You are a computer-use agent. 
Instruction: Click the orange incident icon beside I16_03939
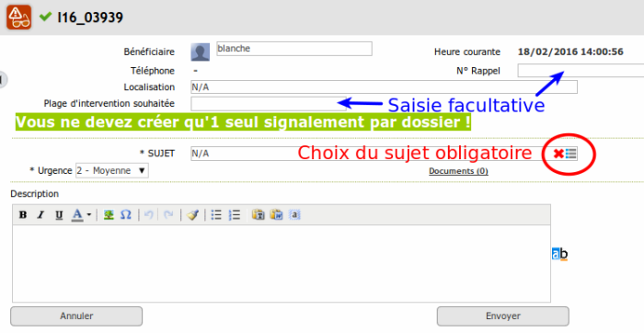(19, 17)
